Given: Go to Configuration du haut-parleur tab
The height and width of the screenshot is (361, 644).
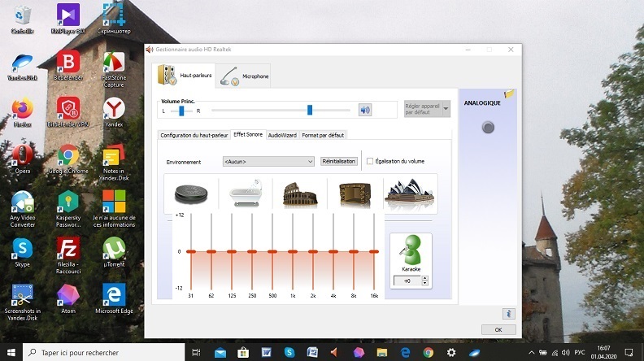Looking at the screenshot, I should coord(194,135).
